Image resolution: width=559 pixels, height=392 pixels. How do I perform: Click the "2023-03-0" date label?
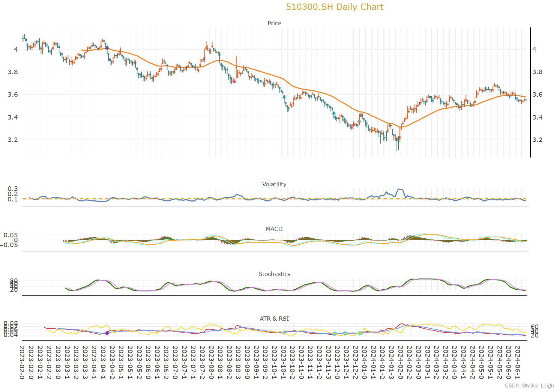coord(58,362)
